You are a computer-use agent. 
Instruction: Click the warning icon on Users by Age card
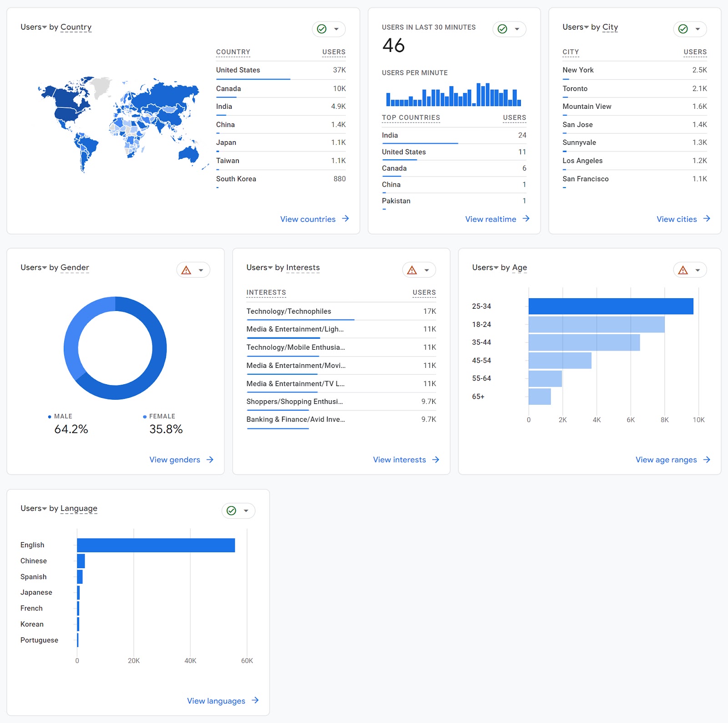coord(682,270)
